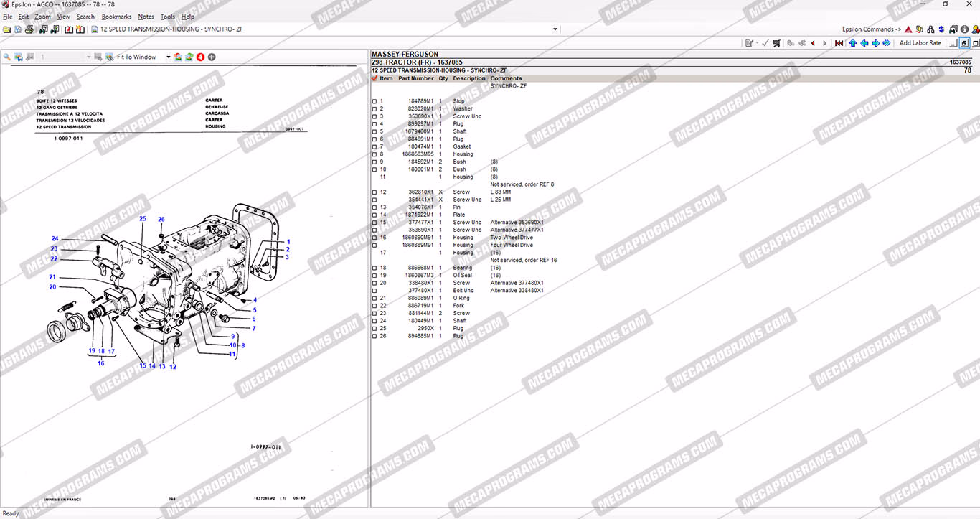Image resolution: width=980 pixels, height=519 pixels.
Task: Select checkbox for item 19 Oil Seal
Action: (374, 275)
